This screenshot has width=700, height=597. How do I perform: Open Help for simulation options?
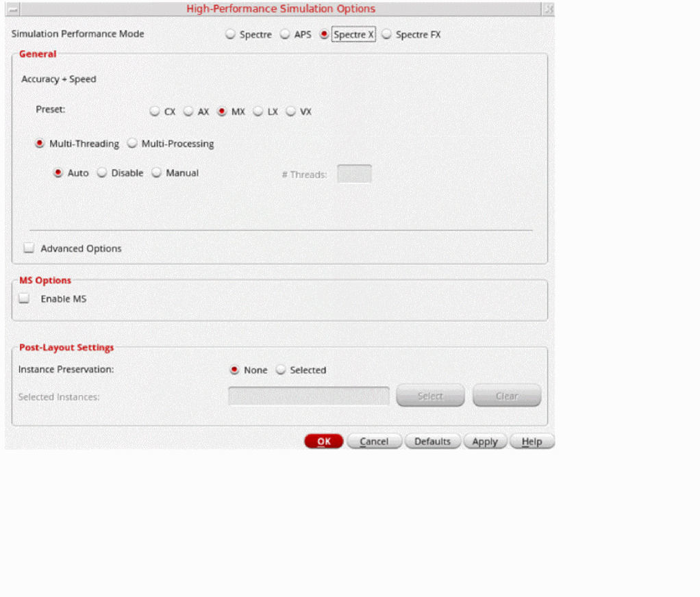(532, 442)
